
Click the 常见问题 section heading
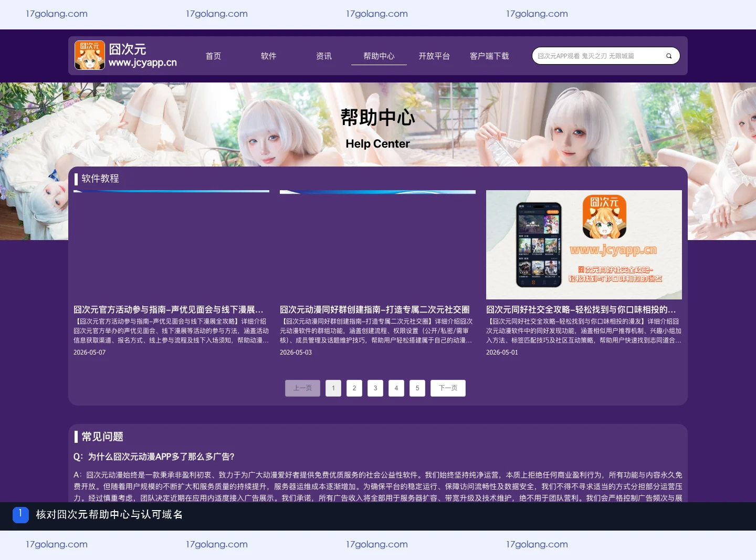[102, 437]
